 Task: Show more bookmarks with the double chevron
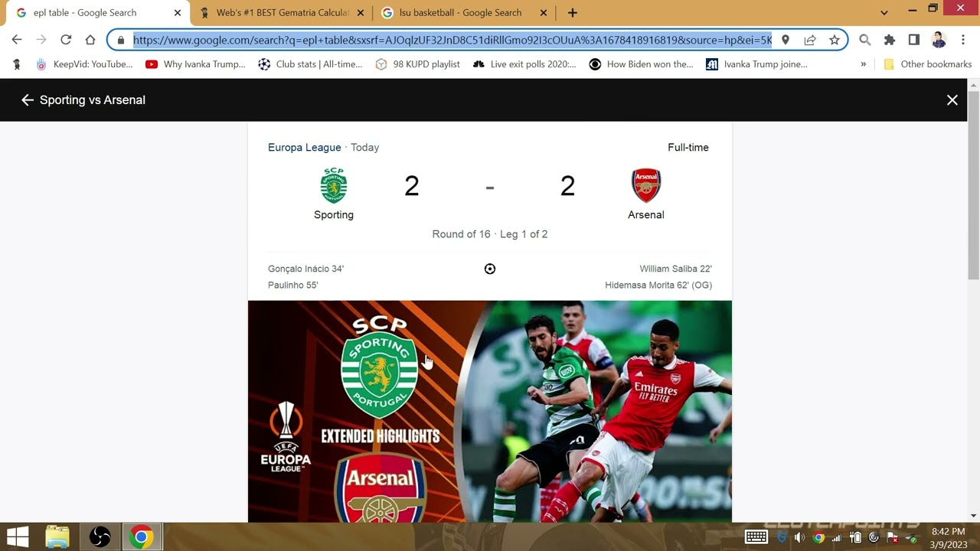(863, 64)
